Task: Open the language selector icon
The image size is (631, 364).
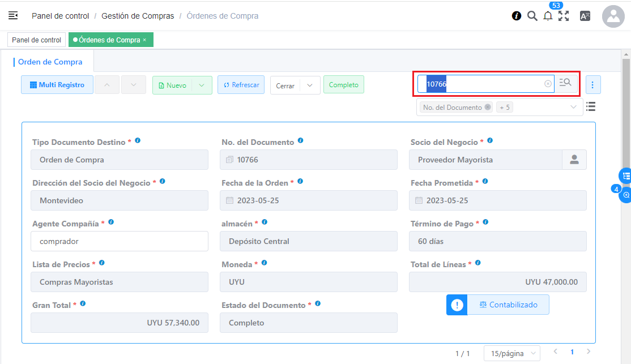Action: point(585,16)
